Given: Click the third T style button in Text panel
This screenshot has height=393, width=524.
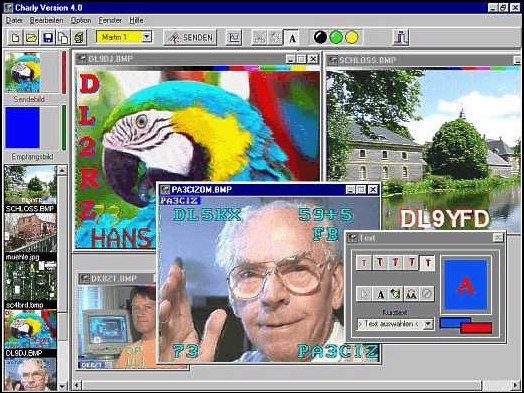Looking at the screenshot, I should click(x=396, y=263).
